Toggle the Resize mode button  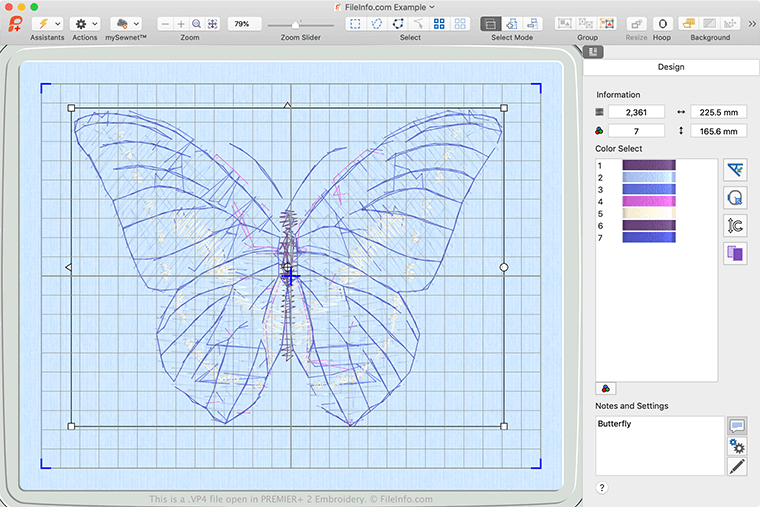coord(636,24)
